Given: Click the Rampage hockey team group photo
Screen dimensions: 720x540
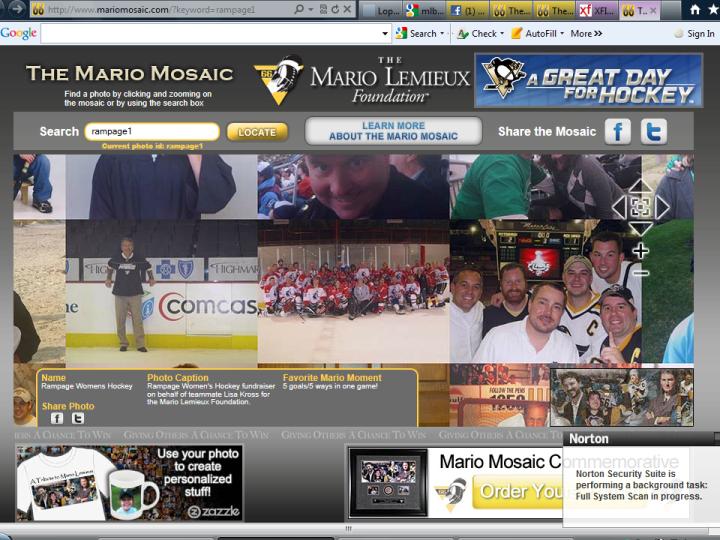Looking at the screenshot, I should tap(354, 291).
